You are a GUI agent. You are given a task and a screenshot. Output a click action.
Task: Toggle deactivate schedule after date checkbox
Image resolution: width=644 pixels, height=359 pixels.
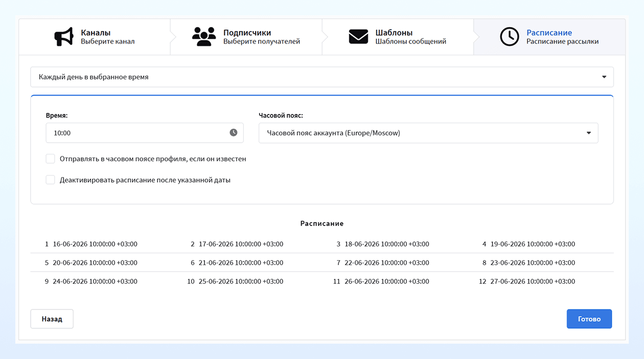click(x=50, y=179)
